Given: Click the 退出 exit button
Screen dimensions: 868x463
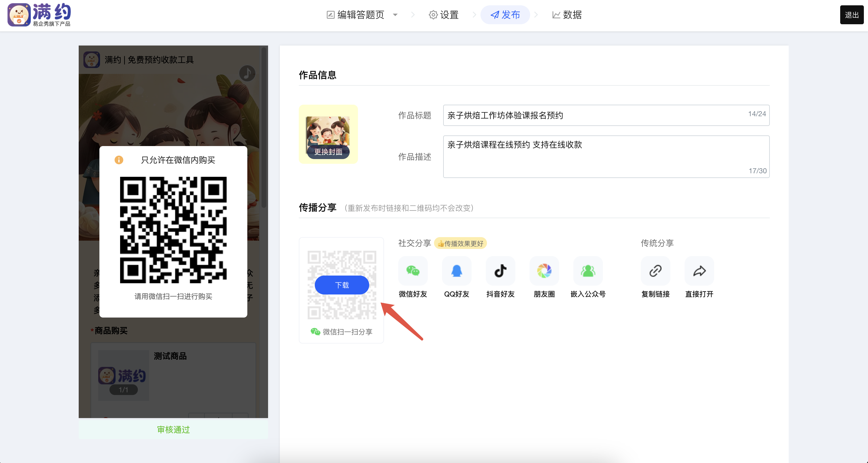Looking at the screenshot, I should click(851, 15).
